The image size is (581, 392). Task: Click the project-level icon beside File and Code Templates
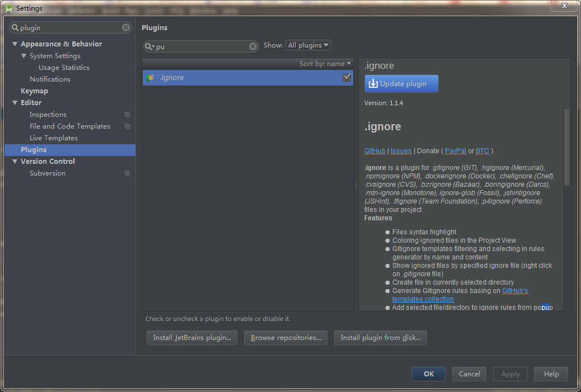click(x=127, y=126)
